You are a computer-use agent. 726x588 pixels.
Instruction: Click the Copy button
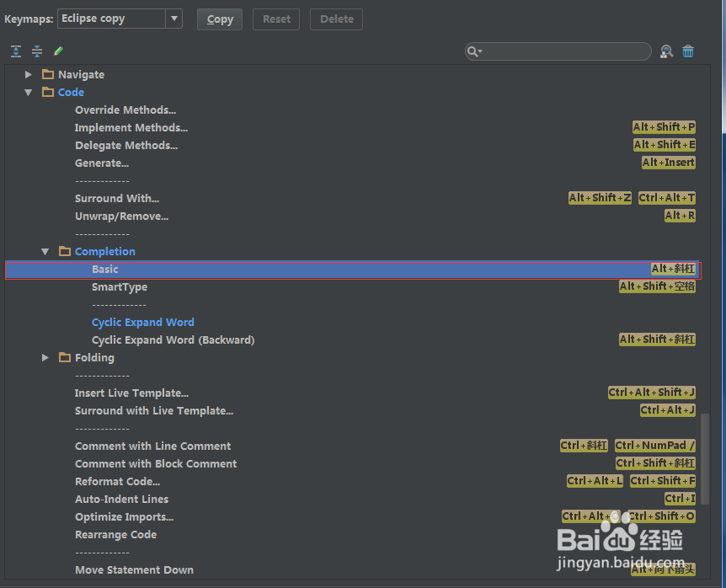coord(220,19)
